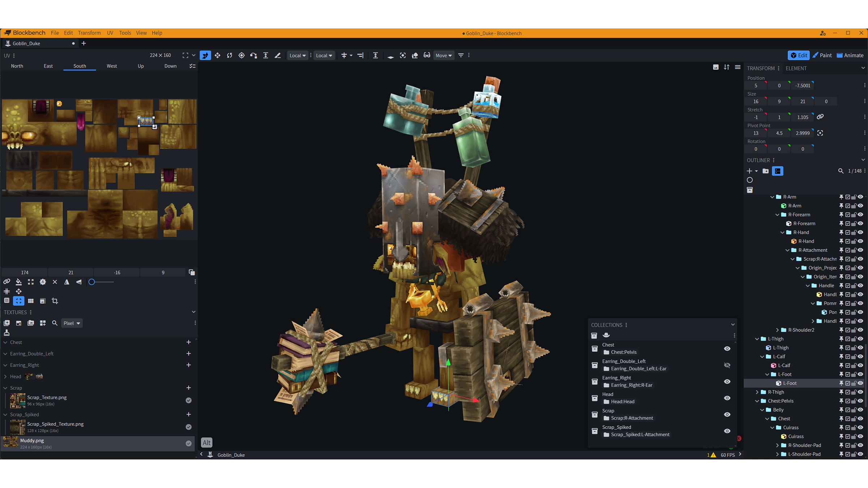Switch to the West UV face tab
Viewport: 868px width, 488px height.
[112, 66]
